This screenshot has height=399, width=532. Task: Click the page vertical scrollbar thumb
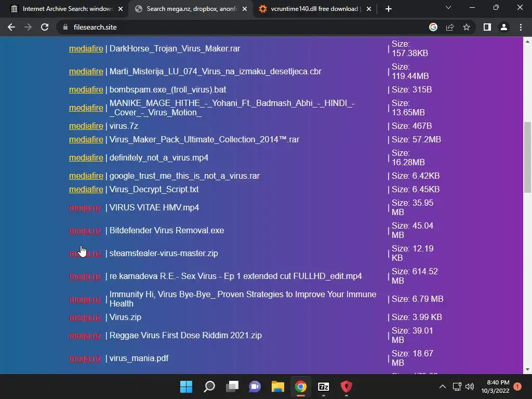(527, 157)
